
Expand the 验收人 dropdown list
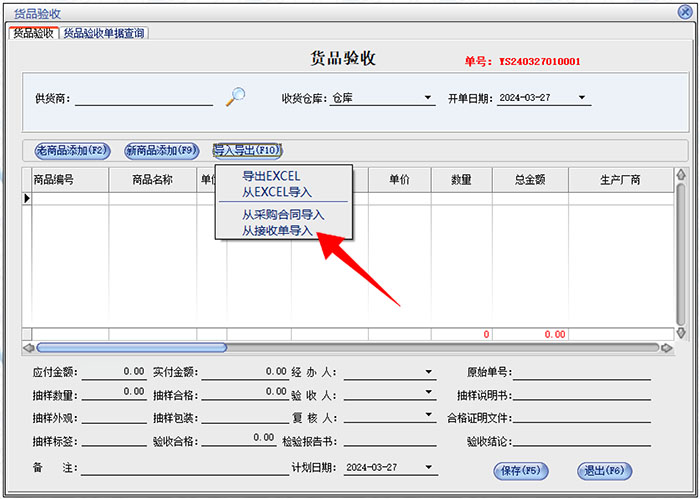click(428, 394)
